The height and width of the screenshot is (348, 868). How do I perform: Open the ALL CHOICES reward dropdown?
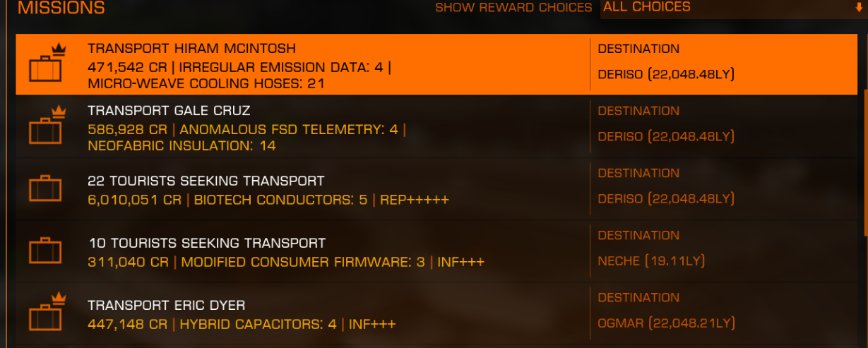point(732,8)
